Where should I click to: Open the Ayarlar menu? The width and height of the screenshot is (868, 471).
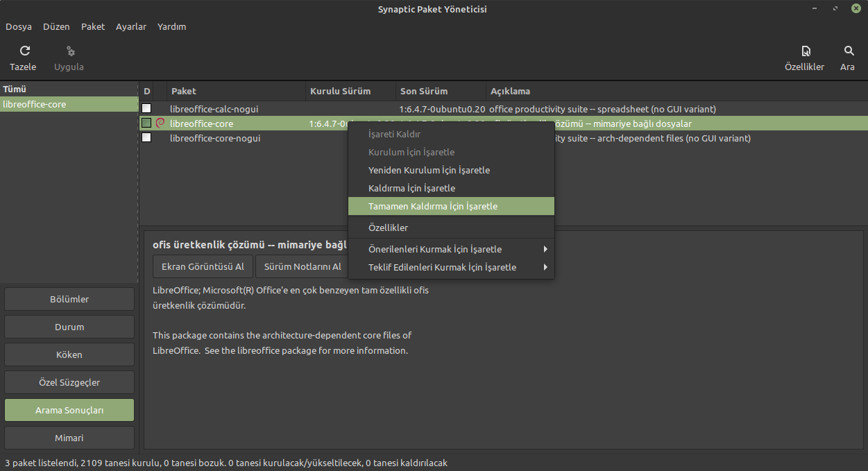click(131, 27)
